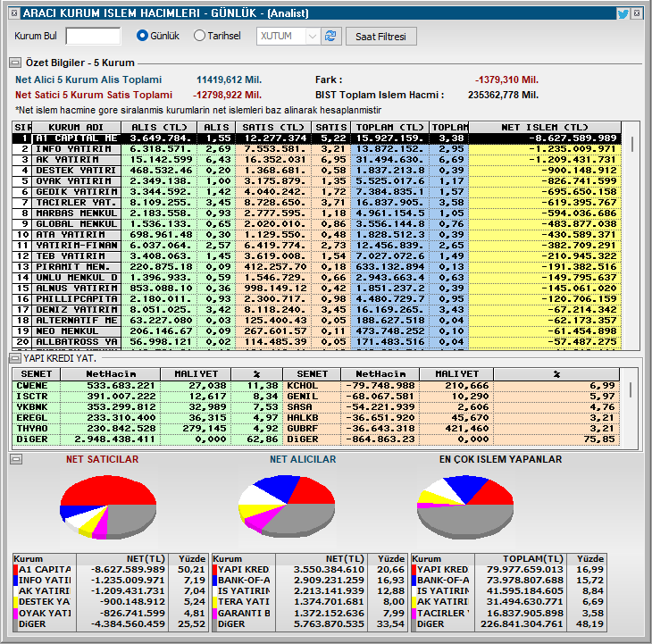
Task: Select the ATA YATIRIM row
Action: (x=317, y=235)
